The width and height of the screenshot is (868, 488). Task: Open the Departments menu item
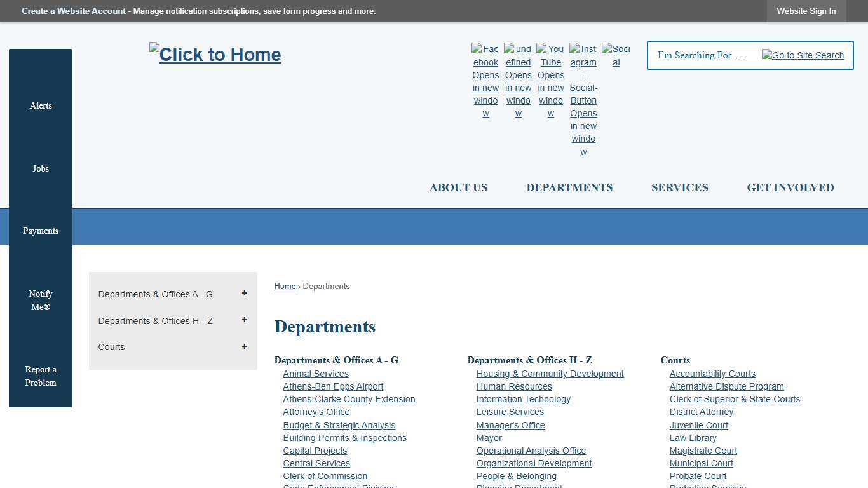(569, 187)
